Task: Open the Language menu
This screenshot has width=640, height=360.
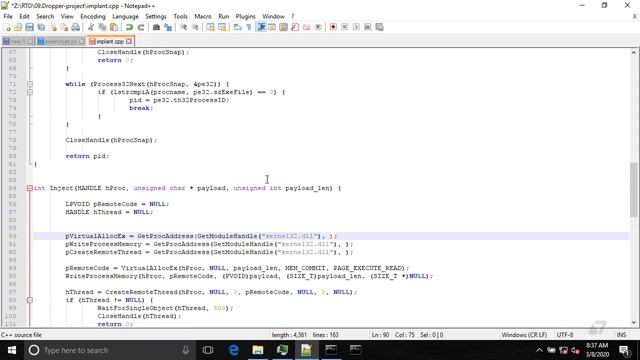Action: 125,16
